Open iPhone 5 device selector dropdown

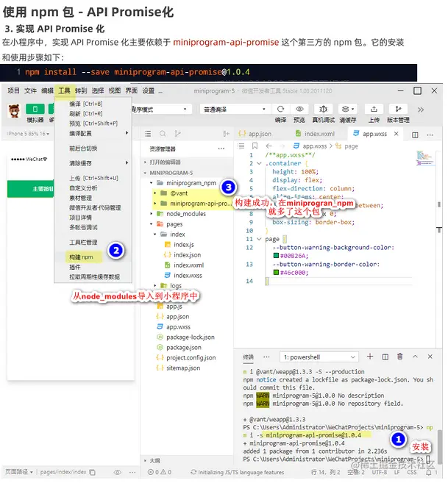(x=28, y=134)
